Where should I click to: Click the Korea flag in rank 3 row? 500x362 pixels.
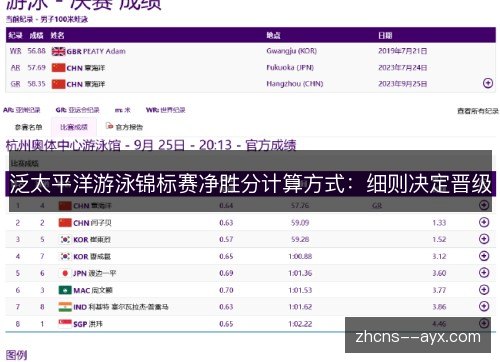pos(65,239)
